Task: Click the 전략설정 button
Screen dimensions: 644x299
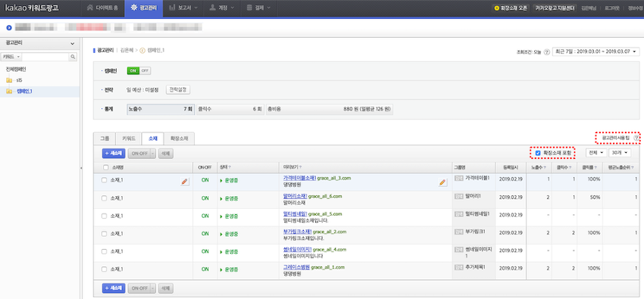Action: tap(178, 89)
